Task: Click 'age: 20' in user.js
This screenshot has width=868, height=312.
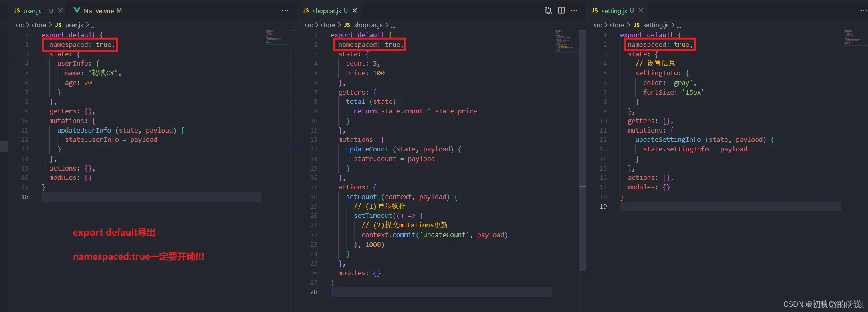Action: 79,83
